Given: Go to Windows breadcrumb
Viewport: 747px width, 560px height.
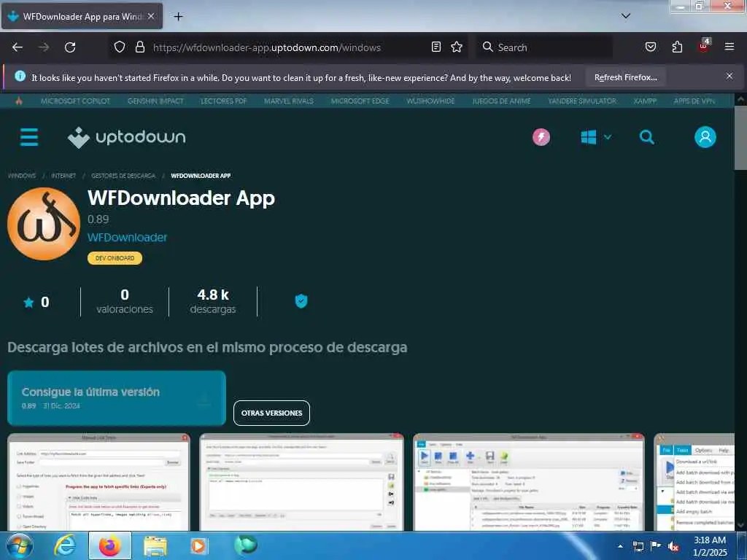Looking at the screenshot, I should point(22,176).
